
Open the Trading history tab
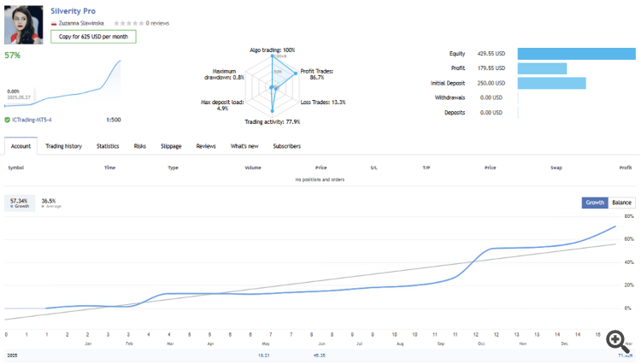pos(63,146)
